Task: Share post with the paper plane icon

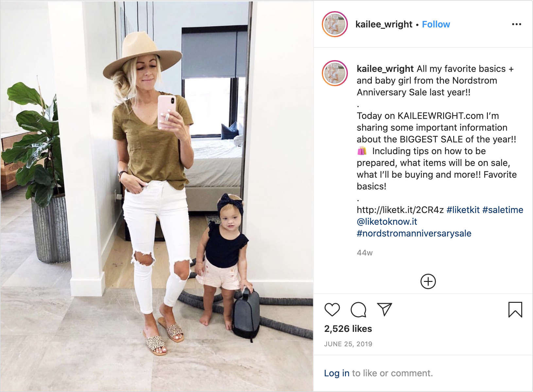Action: point(384,309)
